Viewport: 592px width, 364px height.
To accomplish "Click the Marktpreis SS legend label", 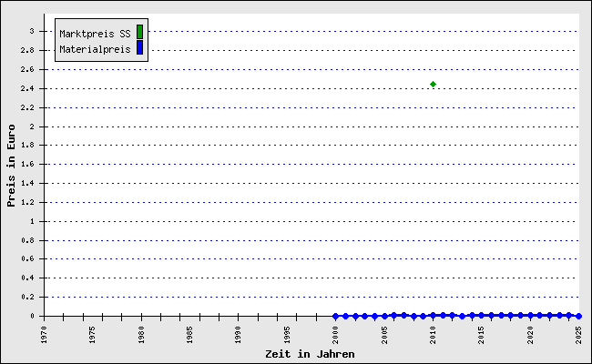I will tap(95, 33).
